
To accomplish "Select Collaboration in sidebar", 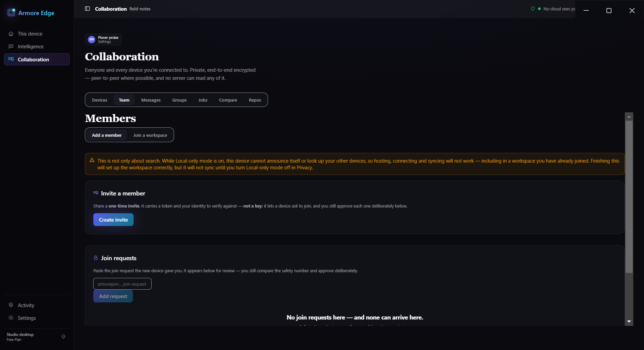I will pyautogui.click(x=37, y=59).
